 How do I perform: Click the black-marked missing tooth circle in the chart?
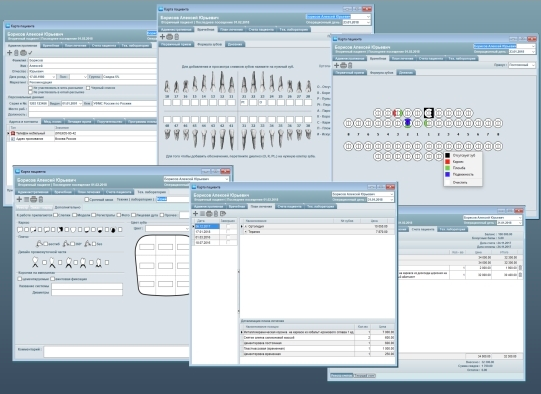tap(429, 112)
